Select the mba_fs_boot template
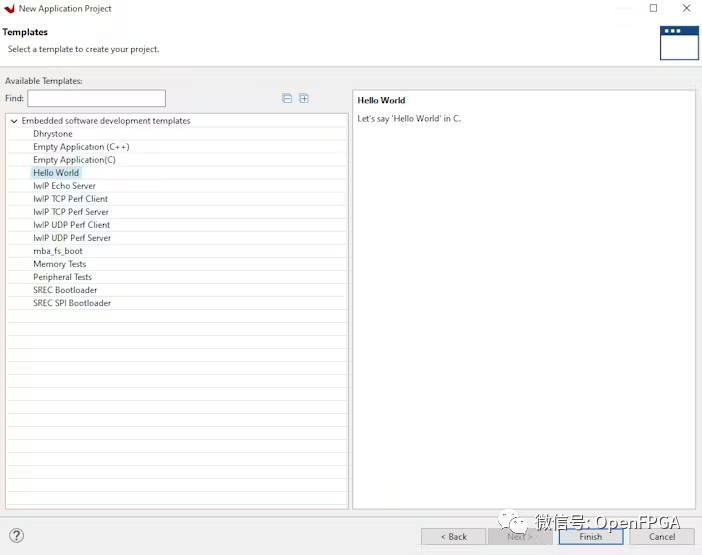The width and height of the screenshot is (702, 555). [57, 251]
